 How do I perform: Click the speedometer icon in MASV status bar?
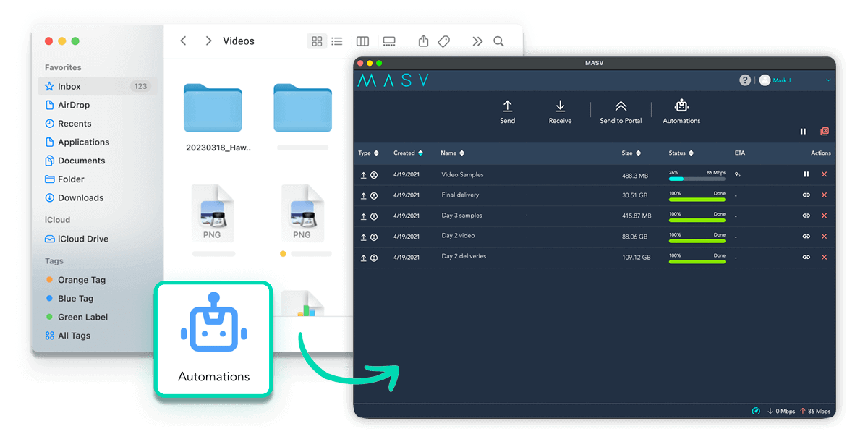coord(756,411)
